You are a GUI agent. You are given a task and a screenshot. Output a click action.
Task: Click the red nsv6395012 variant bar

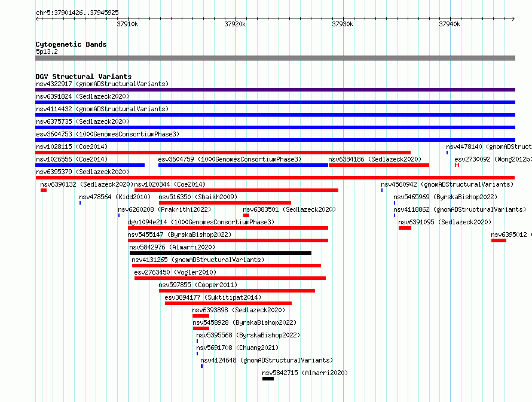pyautogui.click(x=499, y=240)
